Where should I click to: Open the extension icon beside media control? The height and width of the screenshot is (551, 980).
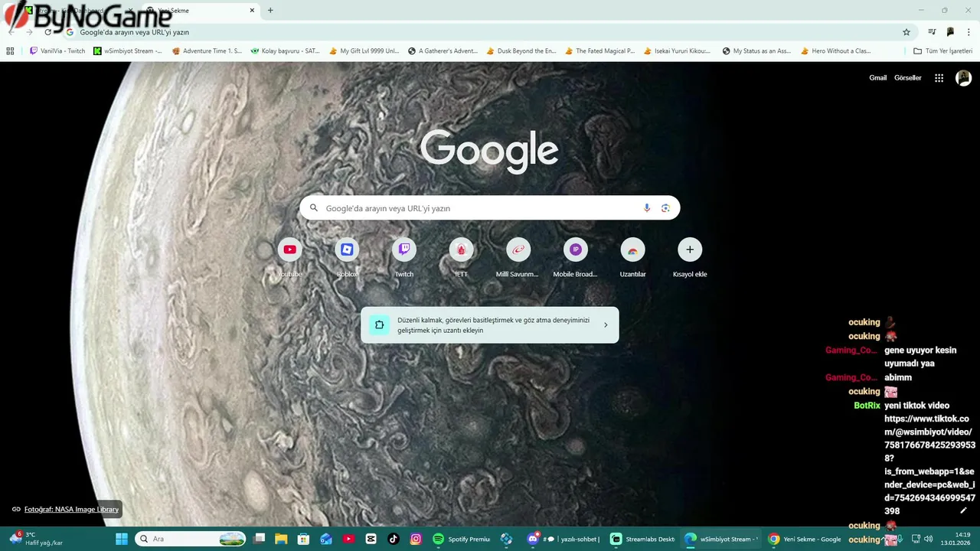coord(950,32)
